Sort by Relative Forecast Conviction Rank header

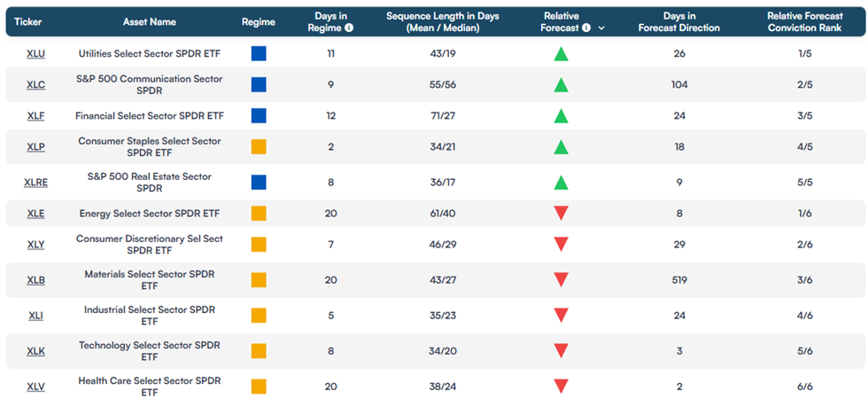point(805,22)
